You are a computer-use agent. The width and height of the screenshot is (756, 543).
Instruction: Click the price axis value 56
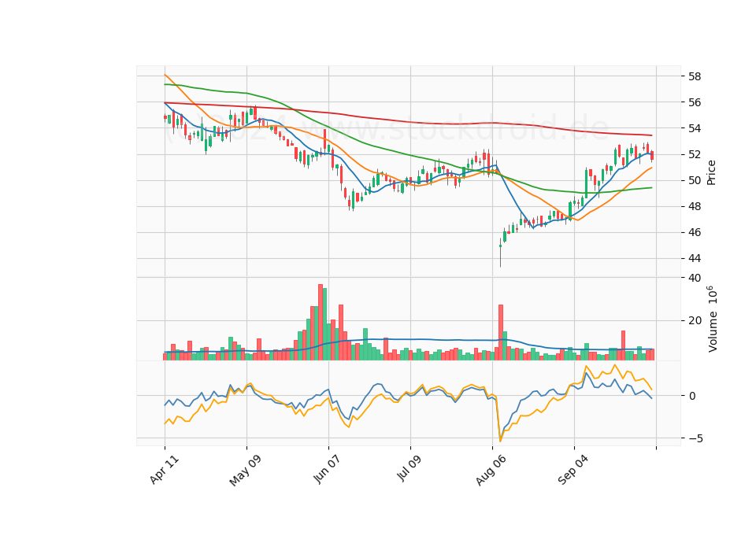click(695, 102)
